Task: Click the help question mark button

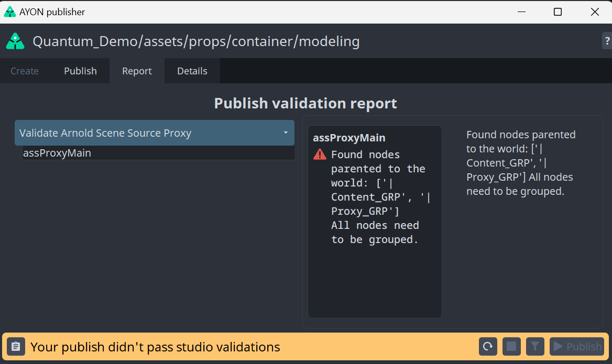Action: [607, 40]
